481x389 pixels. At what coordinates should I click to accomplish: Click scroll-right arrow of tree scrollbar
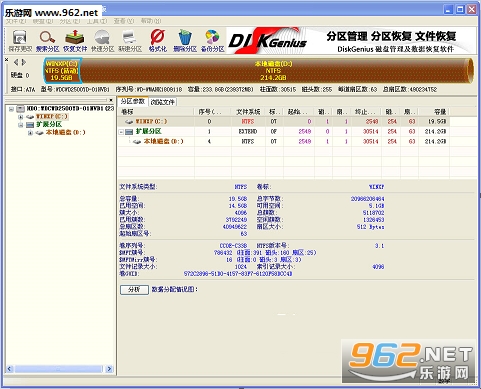click(x=109, y=369)
